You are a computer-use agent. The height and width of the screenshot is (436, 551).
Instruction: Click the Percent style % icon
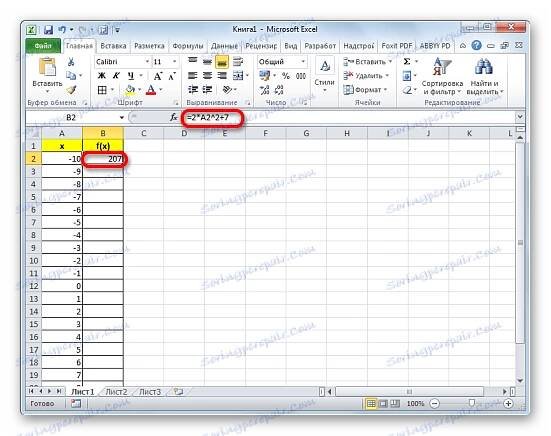[286, 76]
